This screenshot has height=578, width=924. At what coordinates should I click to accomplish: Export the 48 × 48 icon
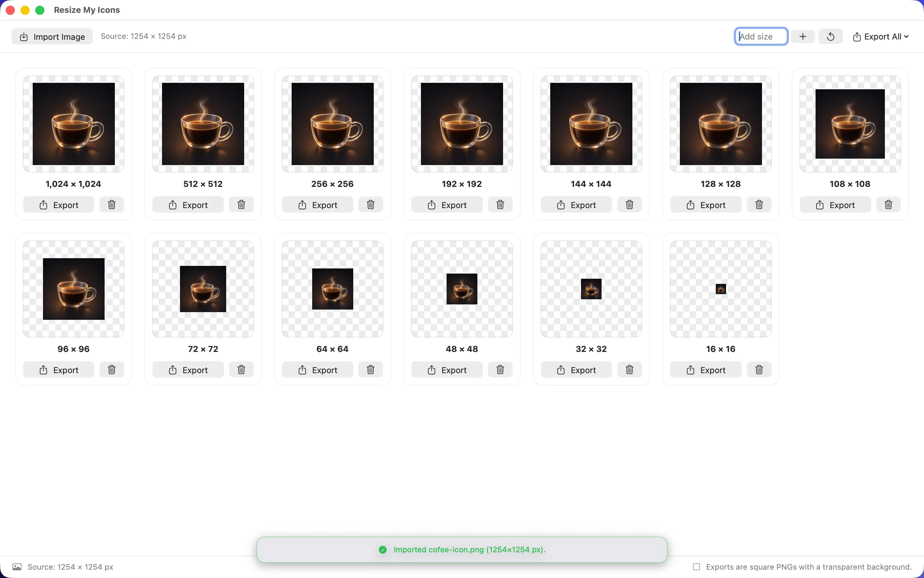[x=447, y=370]
